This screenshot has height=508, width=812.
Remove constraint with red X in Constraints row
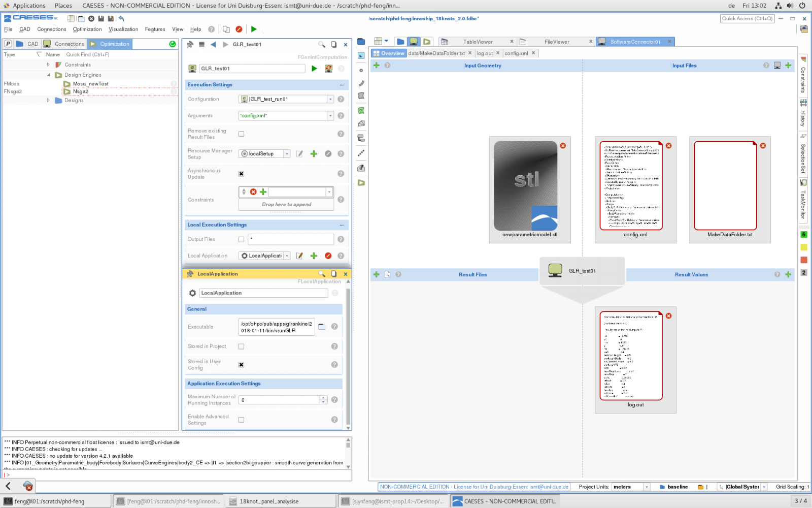click(253, 192)
